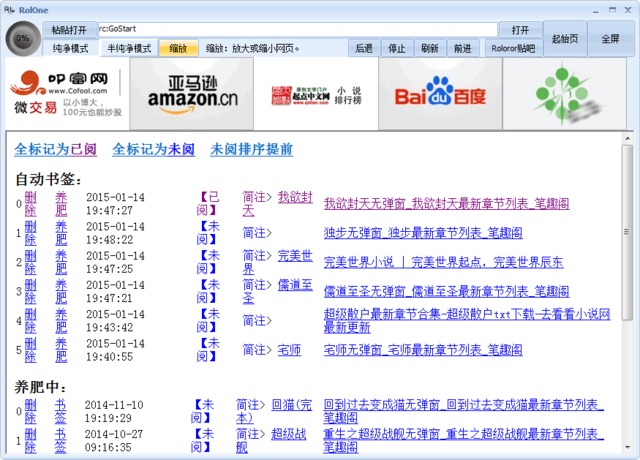The width and height of the screenshot is (640, 460).
Task: Click the address bar input field
Action: [x=300, y=30]
